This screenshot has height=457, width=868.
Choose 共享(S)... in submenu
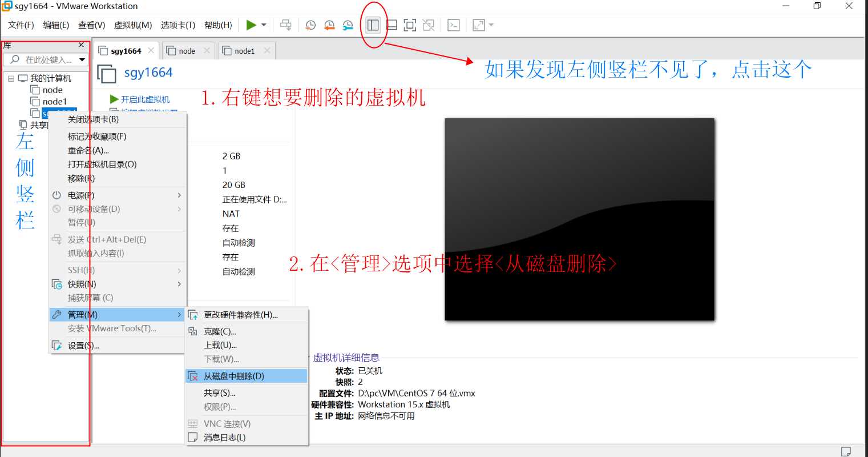pos(247,393)
